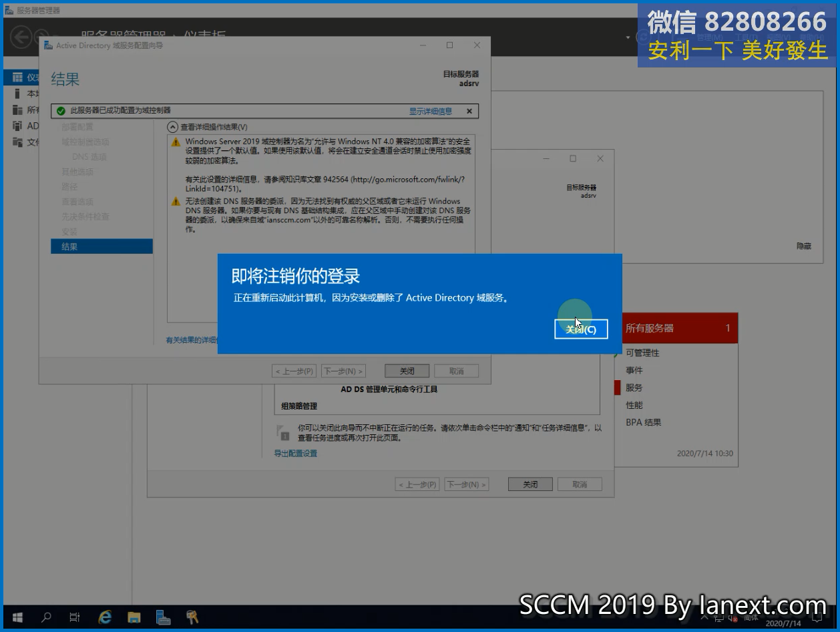This screenshot has width=840, height=632.
Task: Click warning icon beside Windows Server 2019 message
Action: 176,142
